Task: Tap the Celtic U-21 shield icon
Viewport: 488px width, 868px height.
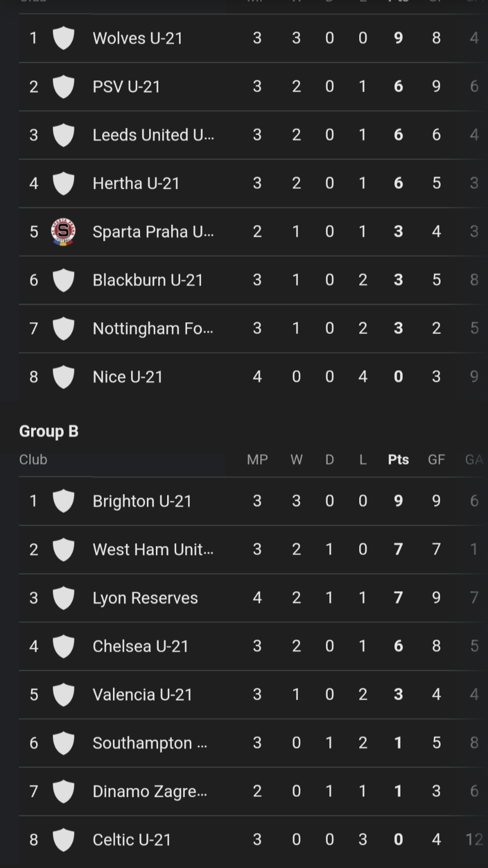Action: tap(63, 840)
